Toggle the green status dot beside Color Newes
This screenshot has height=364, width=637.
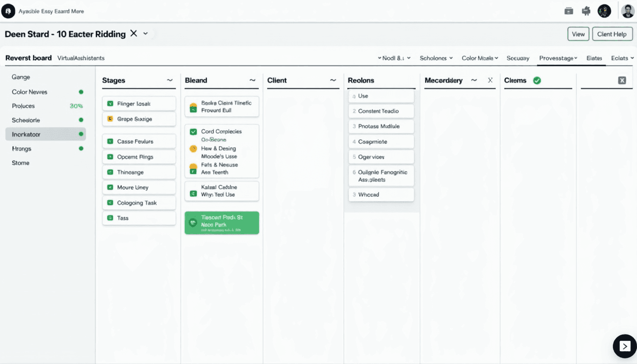[x=81, y=91]
